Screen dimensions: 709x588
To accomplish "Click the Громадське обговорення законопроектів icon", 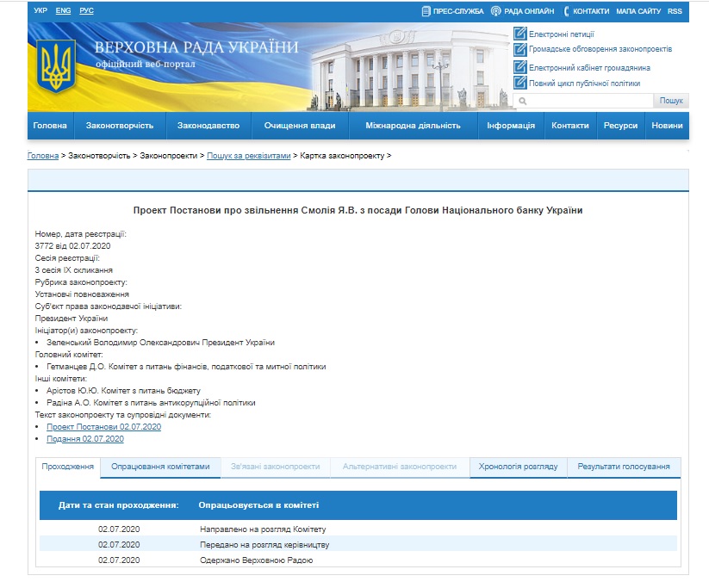I will pos(520,49).
